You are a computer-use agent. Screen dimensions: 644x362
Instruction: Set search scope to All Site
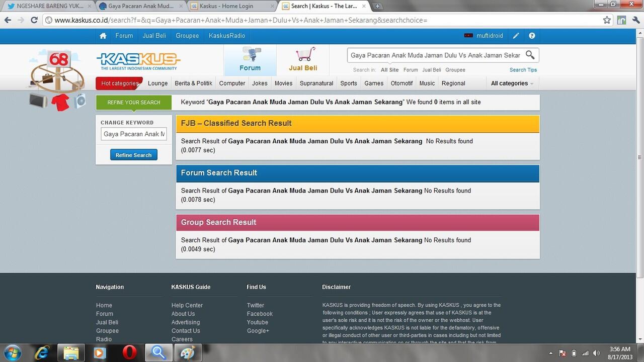pyautogui.click(x=389, y=70)
